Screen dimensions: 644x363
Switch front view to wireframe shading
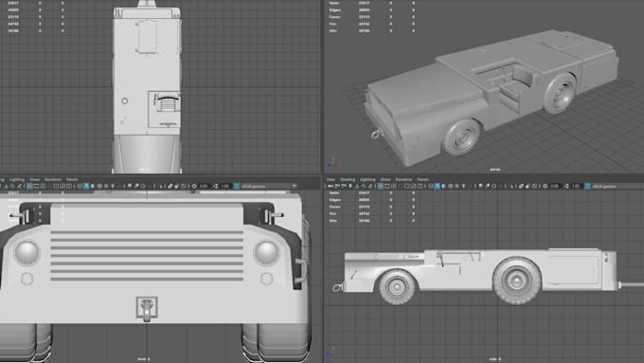point(80,186)
